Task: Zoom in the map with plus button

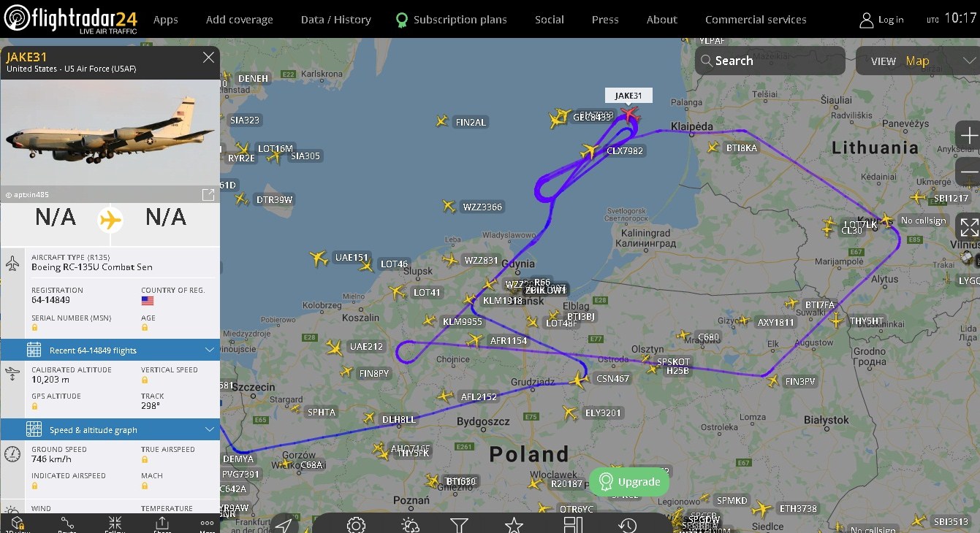Action: coord(969,136)
